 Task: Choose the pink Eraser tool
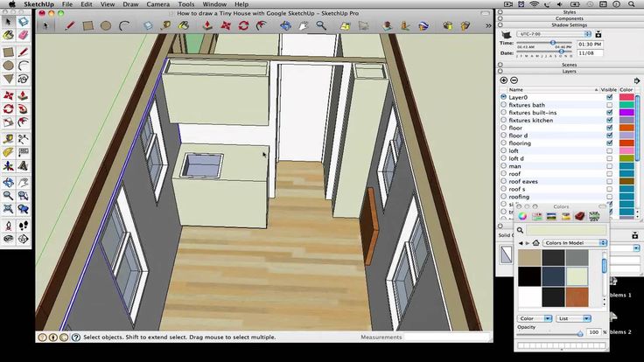[24, 35]
